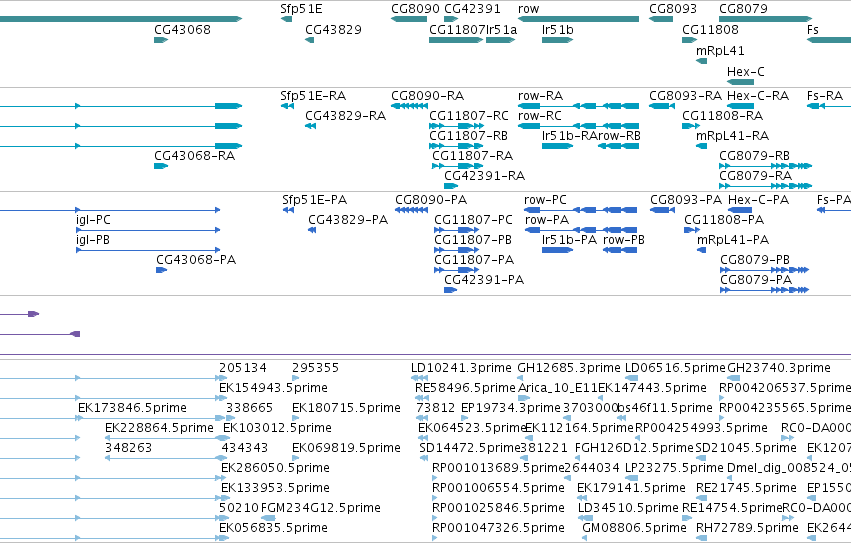This screenshot has height=543, width=851.
Task: Click the row-RC transcript label
Action: tap(539, 116)
